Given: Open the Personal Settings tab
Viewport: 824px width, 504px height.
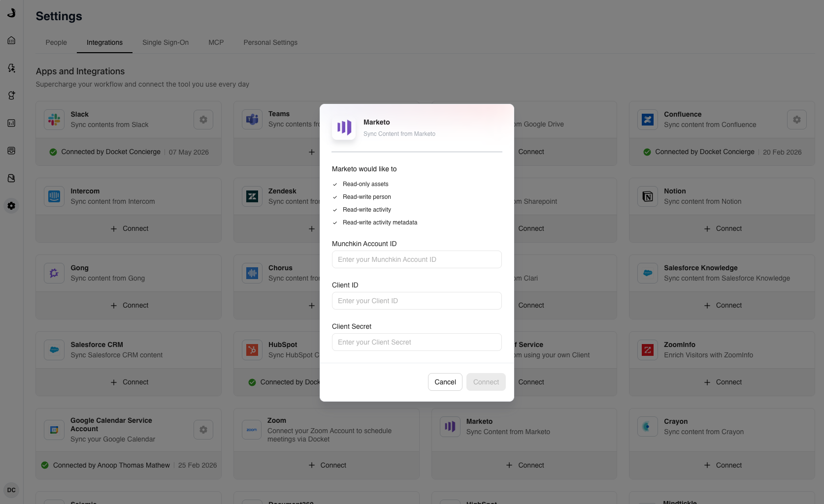Looking at the screenshot, I should coord(270,42).
